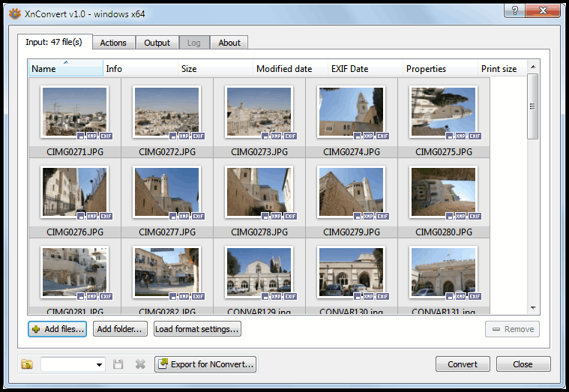Open the About tab
Image resolution: width=569 pixels, height=392 pixels.
[x=229, y=43]
